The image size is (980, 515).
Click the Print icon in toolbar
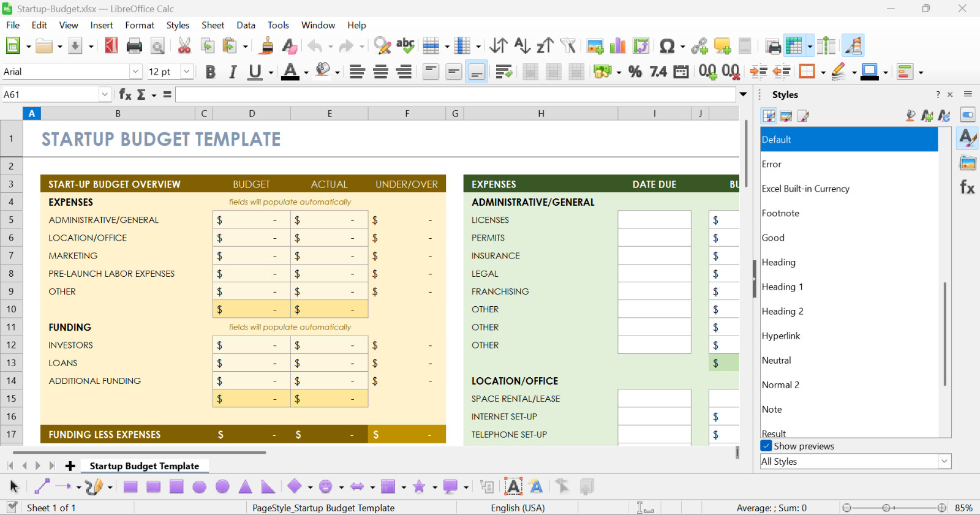pyautogui.click(x=134, y=46)
